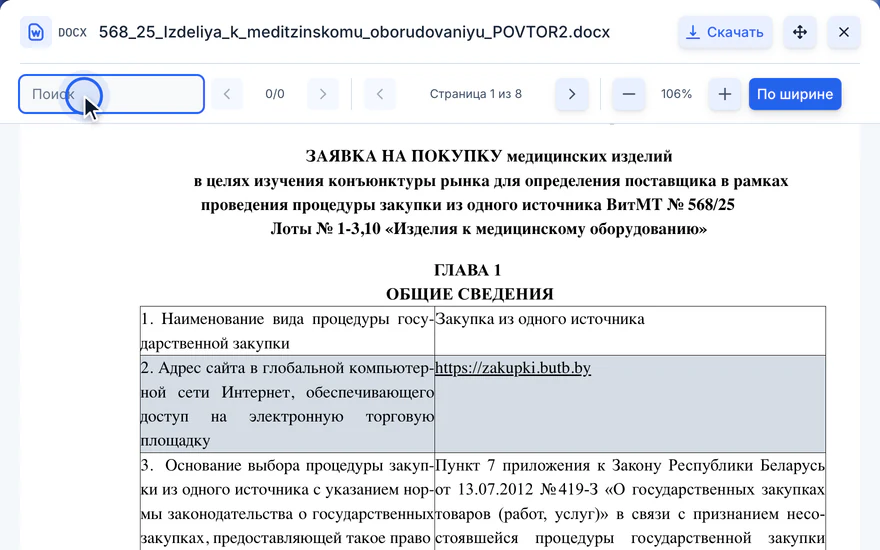880x550 pixels.
Task: Click line Лоты № 1-3,10 «Изделия»
Action: point(489,229)
